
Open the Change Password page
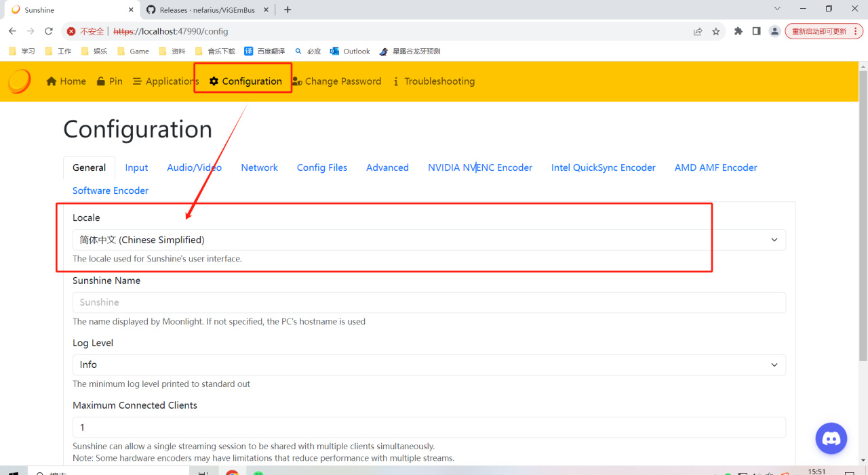(x=337, y=81)
